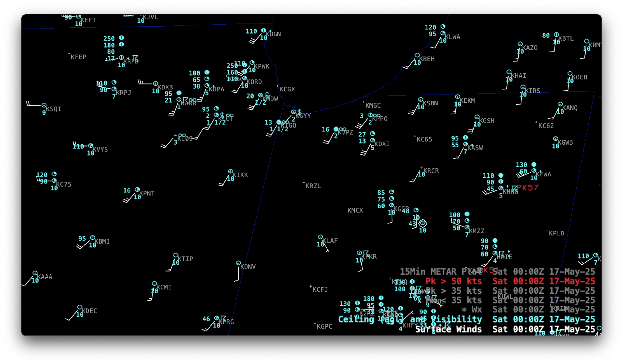Toggle the red Pk > 50 kts legend
This screenshot has height=364, width=623.
point(510,281)
